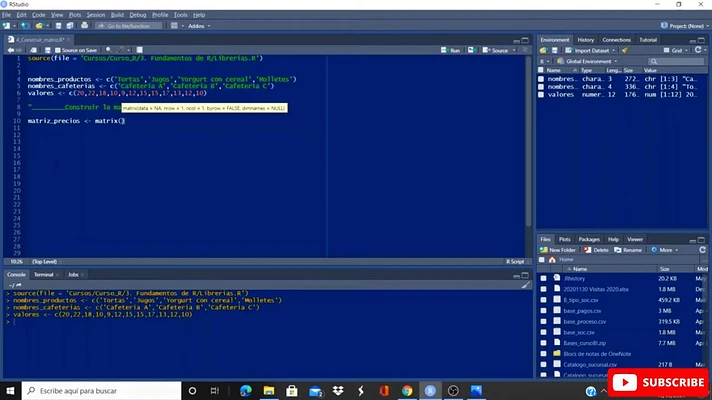
Task: Show the document outline icon
Action: [525, 50]
